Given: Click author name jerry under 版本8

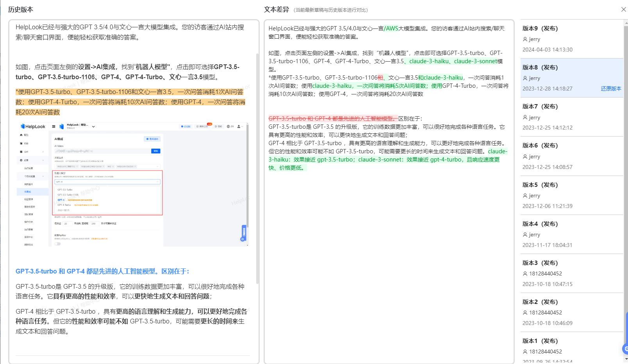Looking at the screenshot, I should 535,78.
